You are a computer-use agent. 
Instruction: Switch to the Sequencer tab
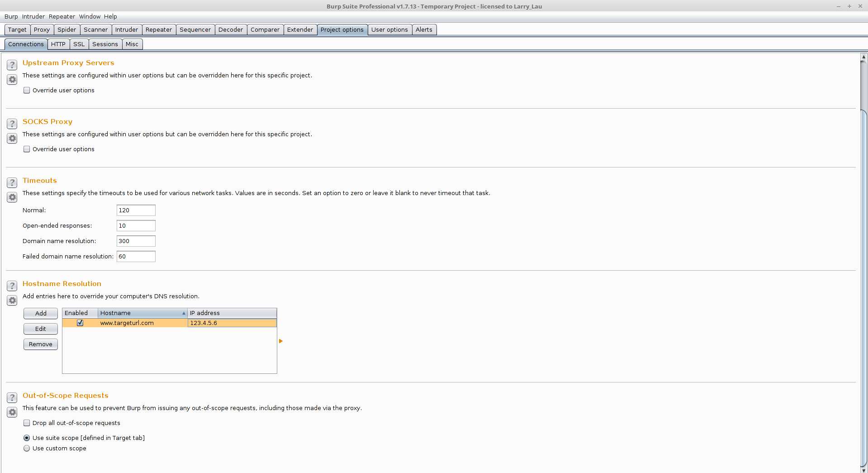[x=195, y=29]
